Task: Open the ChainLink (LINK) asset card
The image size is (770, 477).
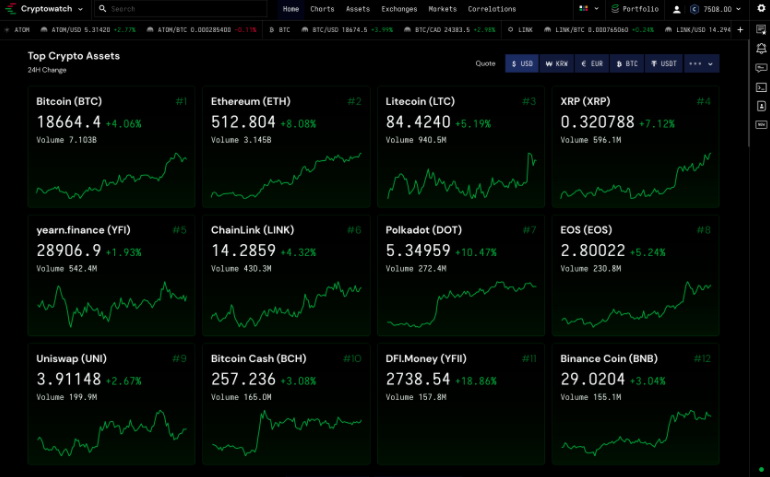Action: [x=286, y=275]
